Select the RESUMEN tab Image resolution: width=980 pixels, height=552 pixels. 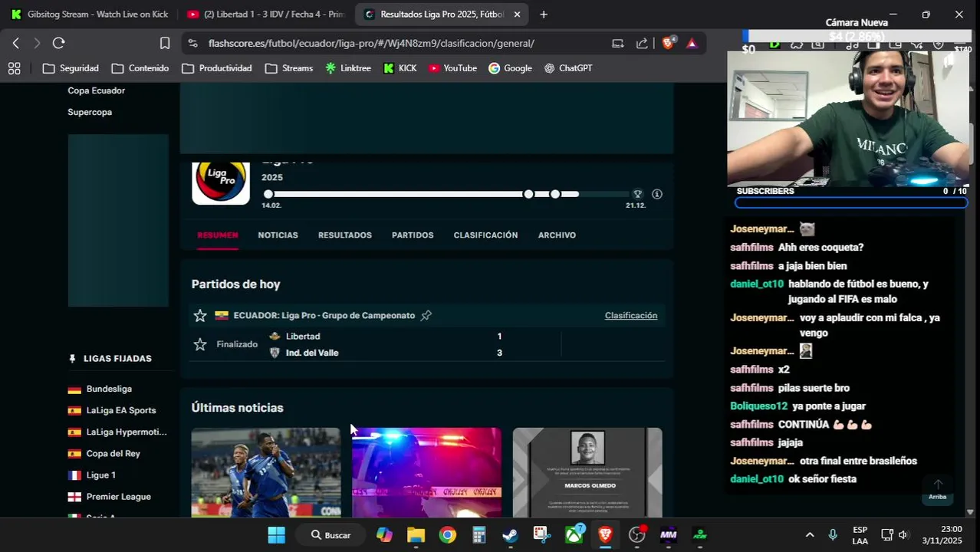click(x=218, y=235)
